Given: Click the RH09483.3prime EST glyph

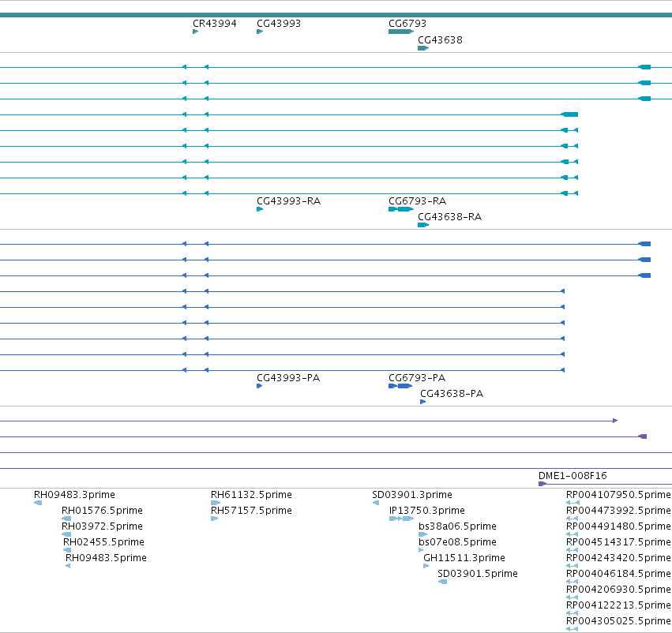Looking at the screenshot, I should coord(38,503).
